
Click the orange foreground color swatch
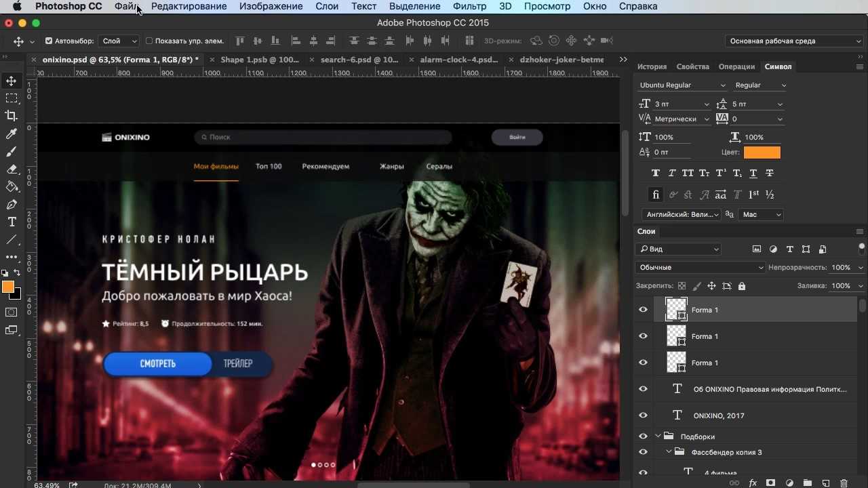click(x=8, y=287)
